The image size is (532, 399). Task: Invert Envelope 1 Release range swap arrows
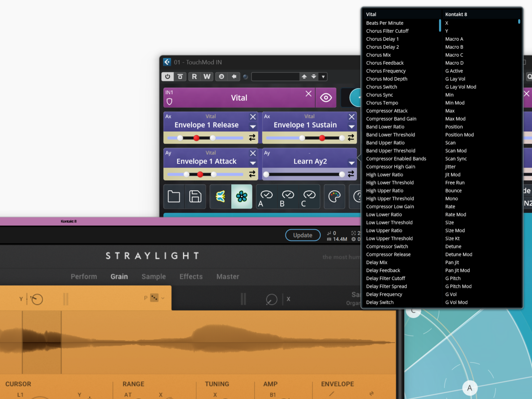(x=252, y=137)
